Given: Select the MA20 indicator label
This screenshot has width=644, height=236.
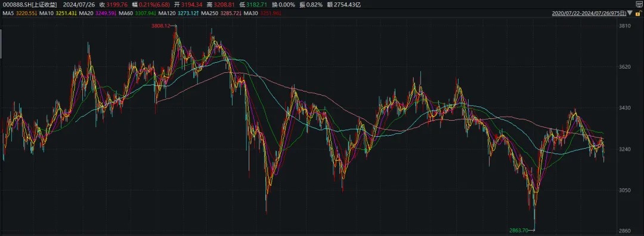Looking at the screenshot, I should tap(85, 14).
